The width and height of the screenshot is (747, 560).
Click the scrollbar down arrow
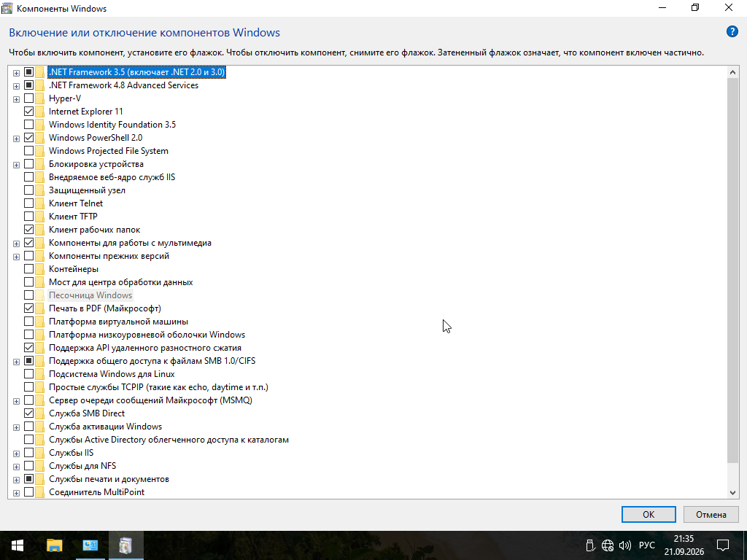[x=732, y=493]
